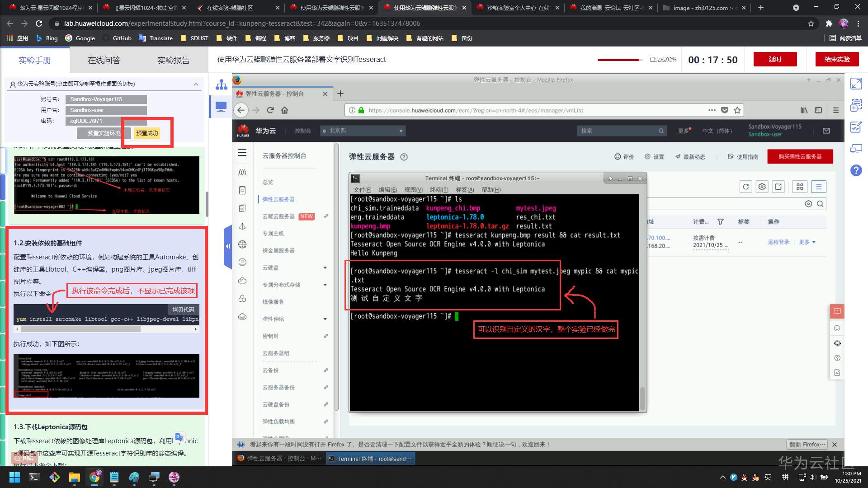Open 镜像服务 in console sidebar
Image resolution: width=868 pixels, height=488 pixels.
tap(273, 302)
